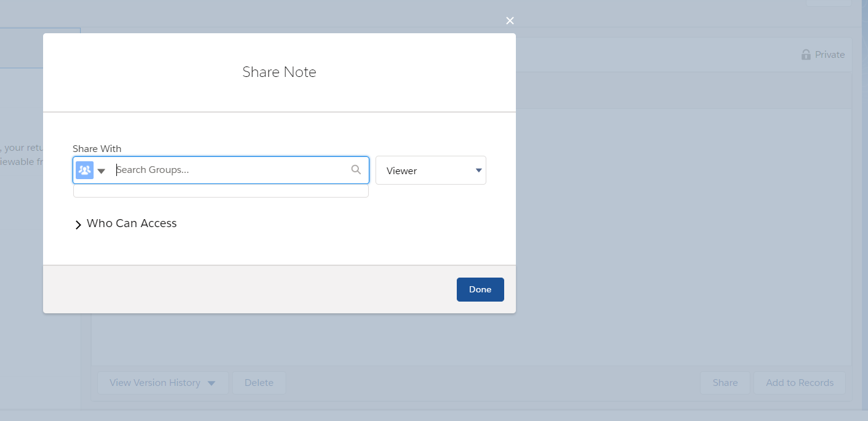Click the Share Note dialog title
Image resolution: width=868 pixels, height=421 pixels.
point(279,72)
